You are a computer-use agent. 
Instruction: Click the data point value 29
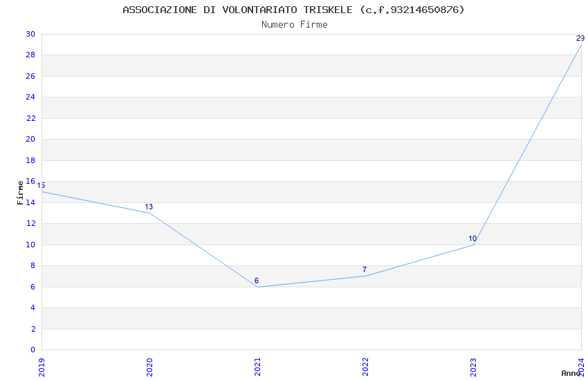click(x=580, y=38)
